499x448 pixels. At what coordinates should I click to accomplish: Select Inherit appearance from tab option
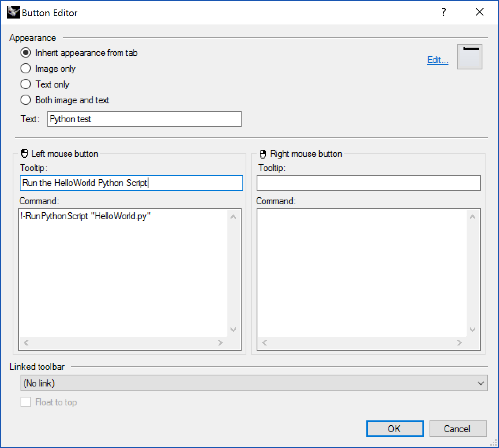[26, 53]
